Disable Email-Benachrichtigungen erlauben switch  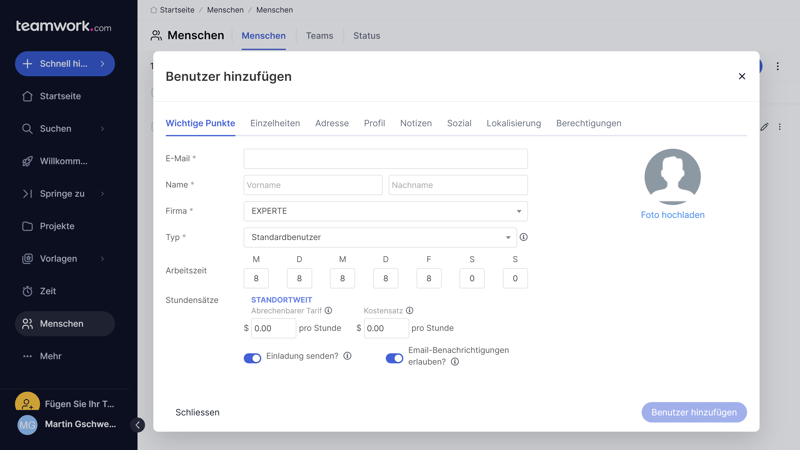(394, 357)
